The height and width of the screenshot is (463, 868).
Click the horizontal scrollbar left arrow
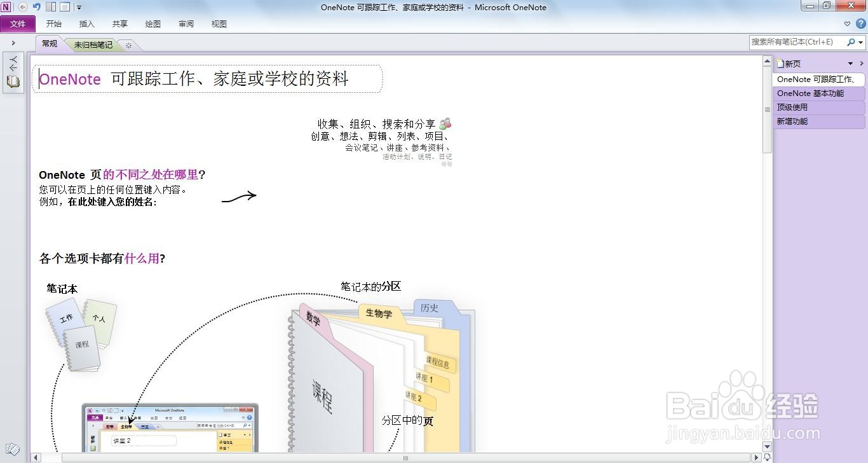36,457
